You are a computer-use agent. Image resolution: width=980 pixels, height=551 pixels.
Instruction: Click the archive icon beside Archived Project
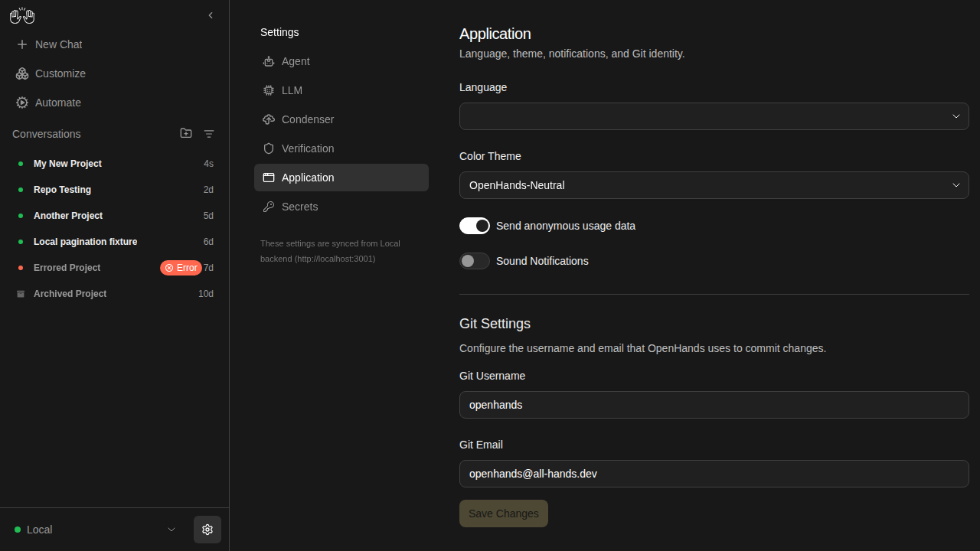pyautogui.click(x=21, y=294)
